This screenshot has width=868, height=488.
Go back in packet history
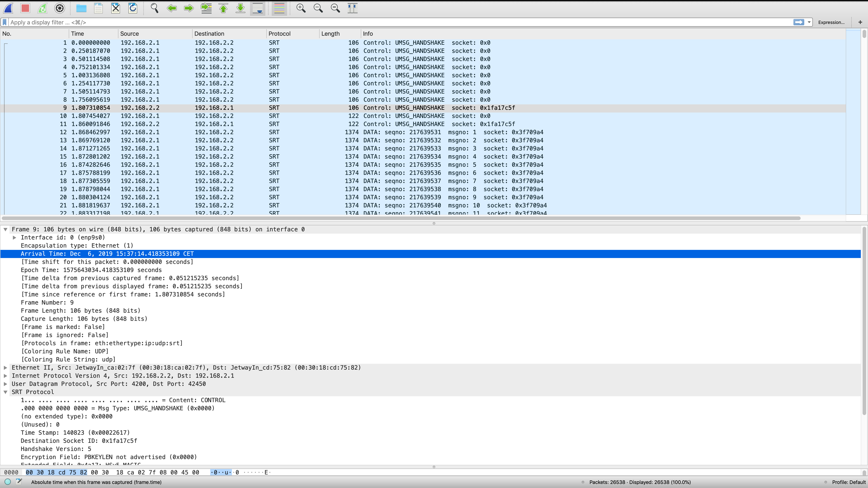pyautogui.click(x=172, y=8)
